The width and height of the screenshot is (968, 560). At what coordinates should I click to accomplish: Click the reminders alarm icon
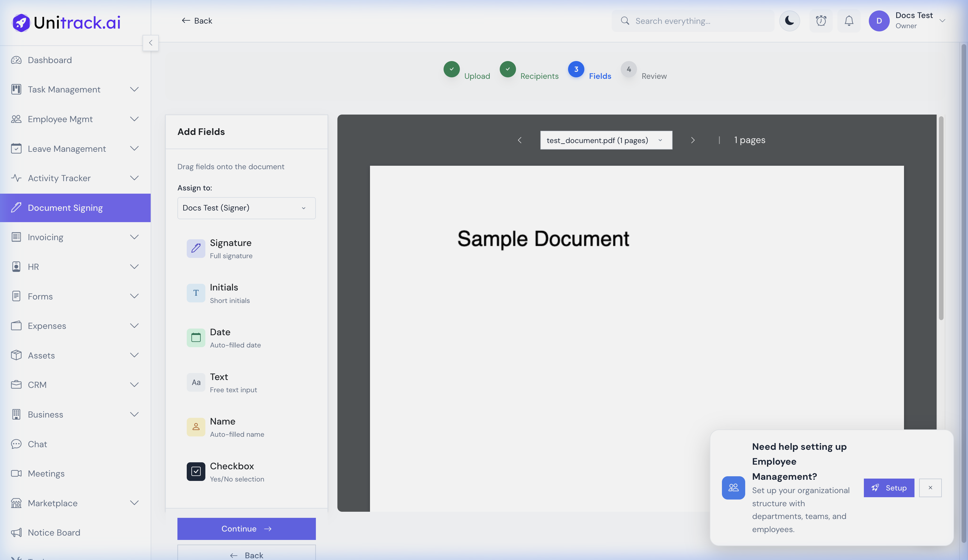(x=821, y=21)
